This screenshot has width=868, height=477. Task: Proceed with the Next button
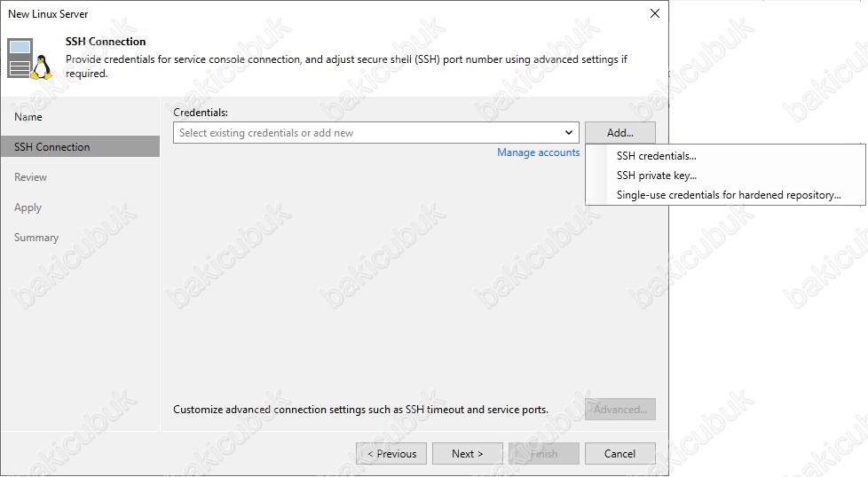(x=467, y=453)
